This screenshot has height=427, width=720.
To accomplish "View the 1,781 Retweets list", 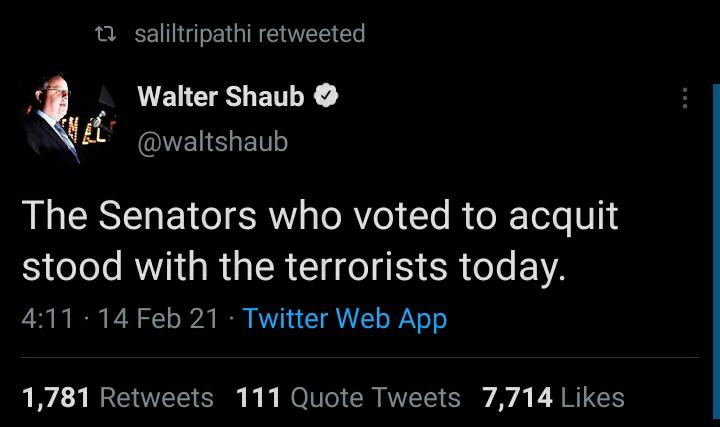I will click(x=117, y=397).
